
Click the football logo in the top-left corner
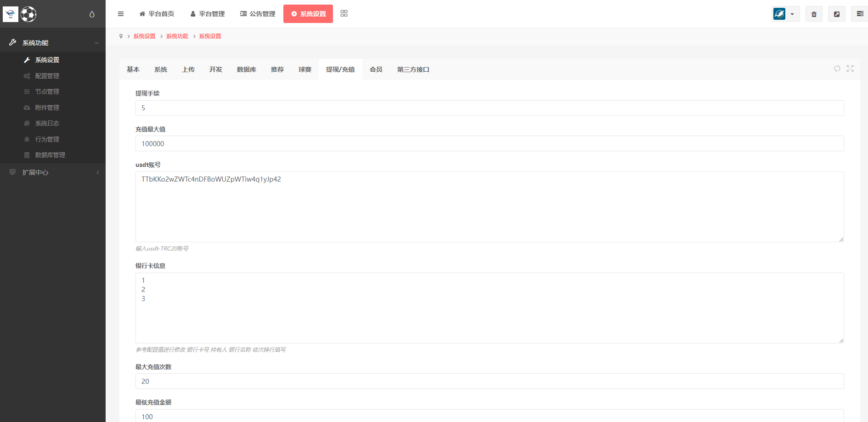pyautogui.click(x=28, y=14)
